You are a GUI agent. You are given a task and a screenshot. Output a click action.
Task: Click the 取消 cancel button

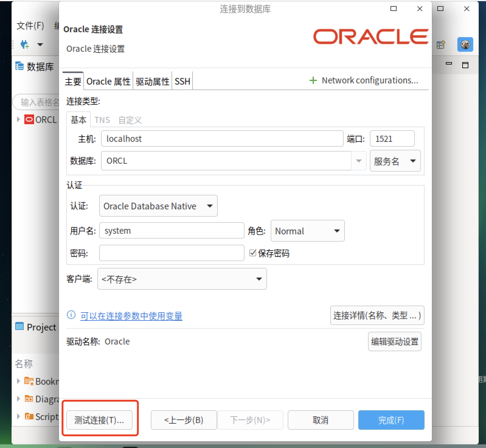click(321, 420)
